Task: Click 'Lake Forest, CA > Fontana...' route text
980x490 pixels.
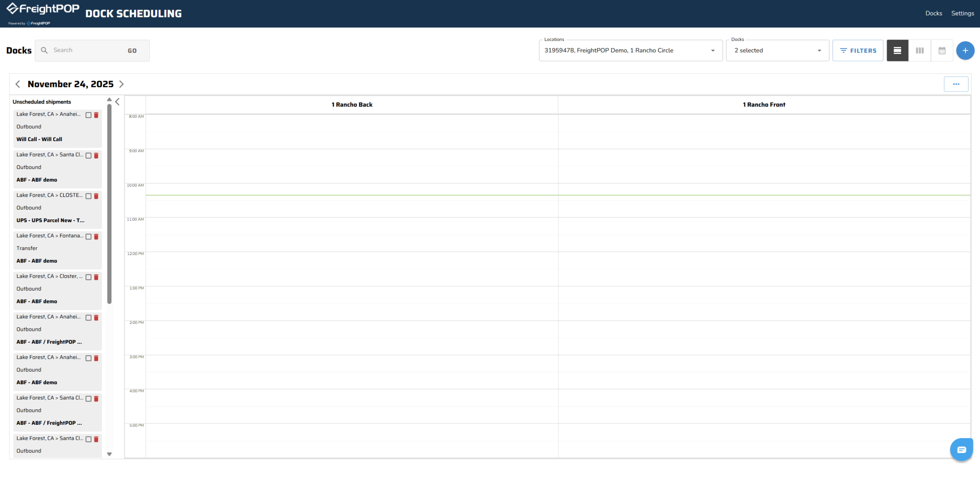Action: (x=50, y=236)
